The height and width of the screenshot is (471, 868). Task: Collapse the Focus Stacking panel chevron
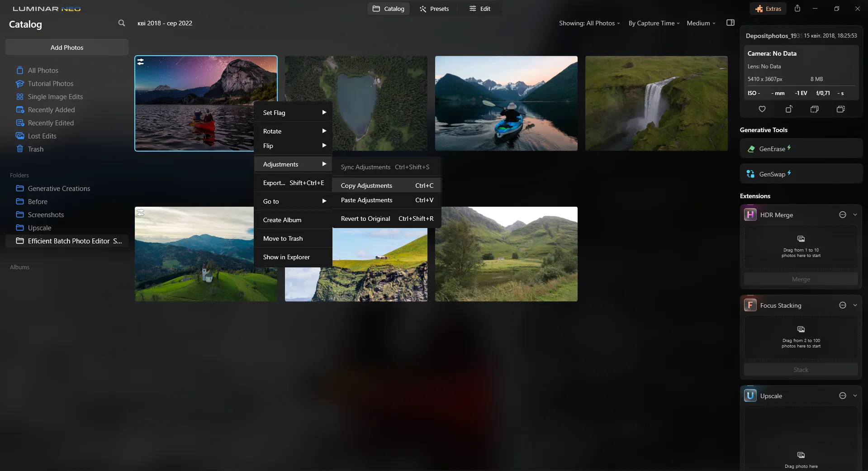coord(855,305)
